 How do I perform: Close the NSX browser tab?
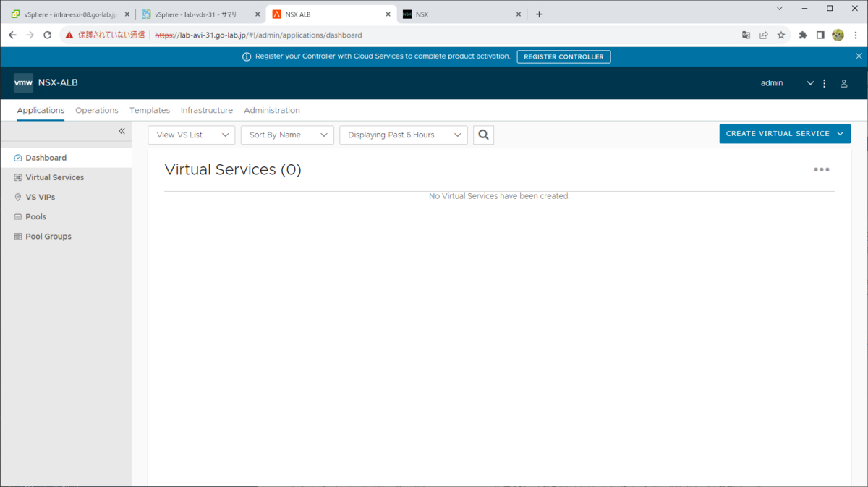point(518,14)
